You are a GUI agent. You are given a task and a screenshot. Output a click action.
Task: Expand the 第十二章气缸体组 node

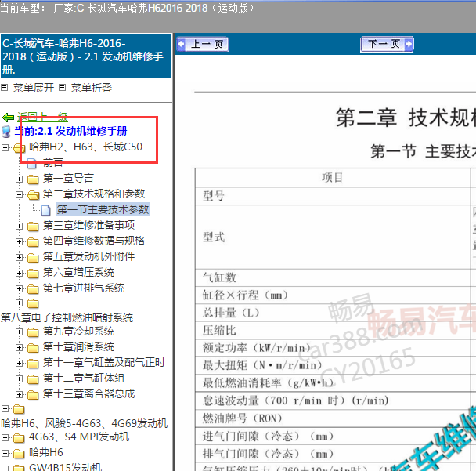pyautogui.click(x=19, y=379)
